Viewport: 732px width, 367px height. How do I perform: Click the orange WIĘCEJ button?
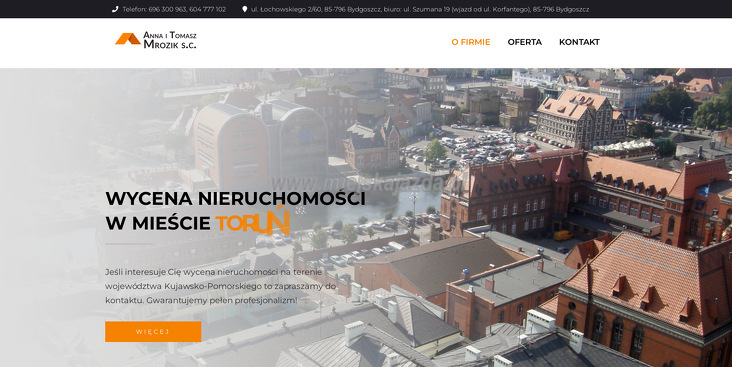coord(153,332)
